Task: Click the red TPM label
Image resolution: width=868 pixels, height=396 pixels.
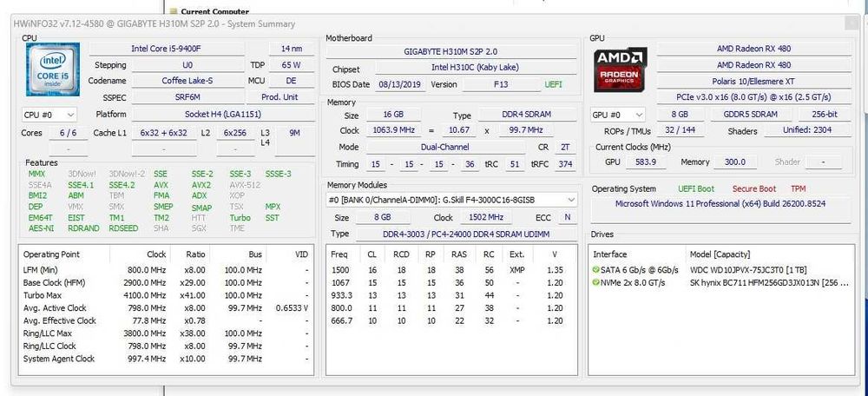Action: (x=798, y=188)
